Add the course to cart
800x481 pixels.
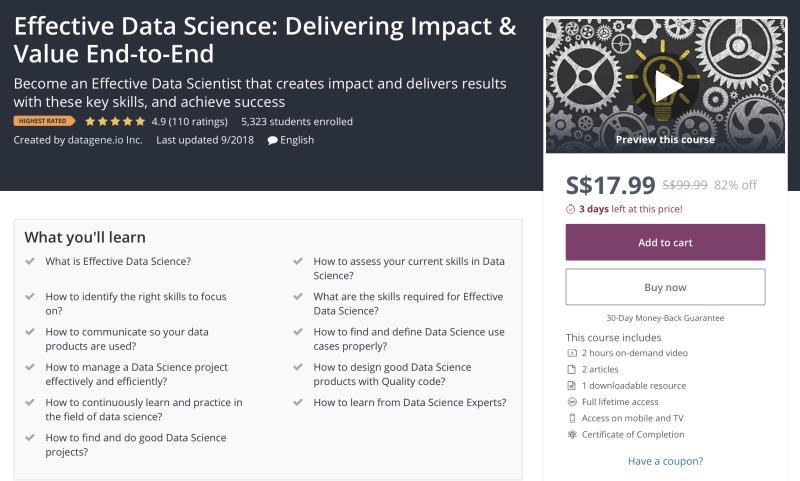pyautogui.click(x=665, y=242)
